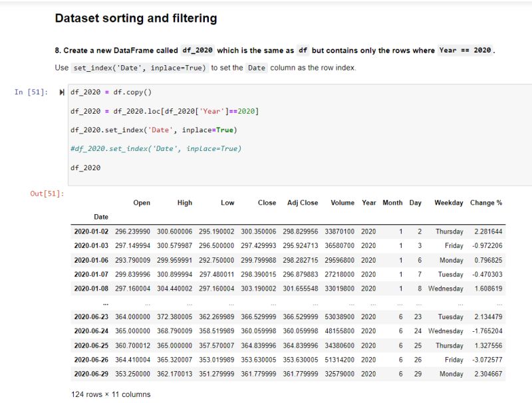The width and height of the screenshot is (532, 403).
Task: Click the Adj Close column header
Action: click(x=303, y=203)
